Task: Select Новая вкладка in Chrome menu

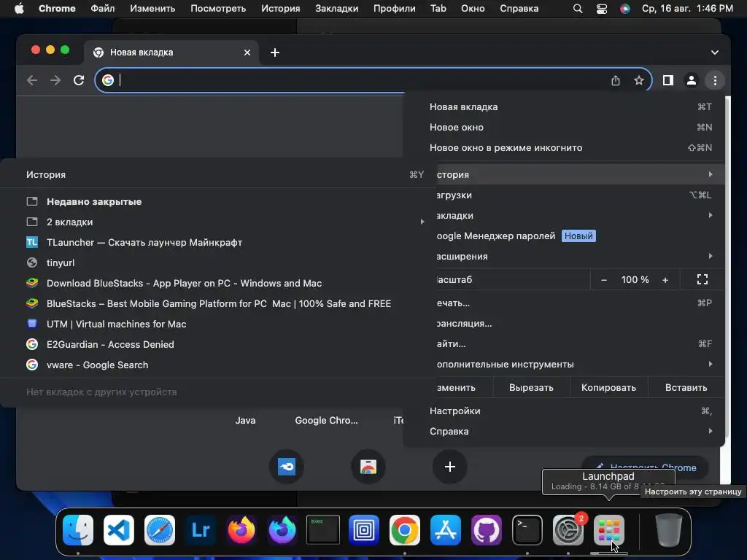Action: 564,107
